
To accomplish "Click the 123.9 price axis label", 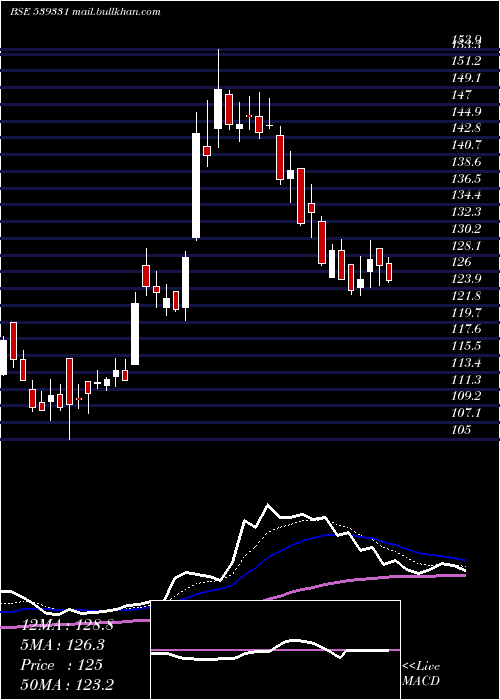I will (467, 279).
